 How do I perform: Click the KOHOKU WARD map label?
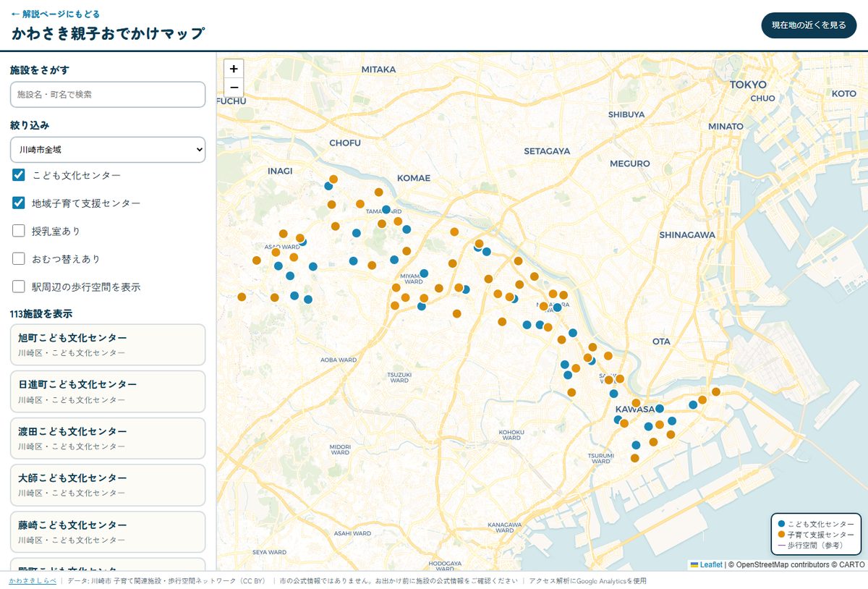pyautogui.click(x=511, y=435)
